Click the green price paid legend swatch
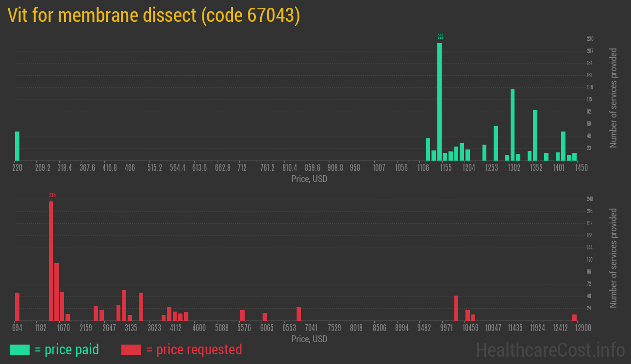 (x=19, y=349)
